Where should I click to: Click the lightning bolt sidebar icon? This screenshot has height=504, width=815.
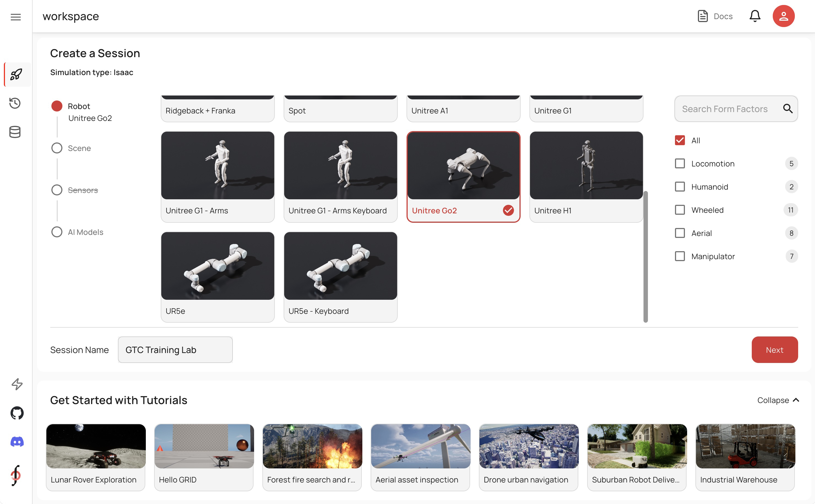point(17,384)
